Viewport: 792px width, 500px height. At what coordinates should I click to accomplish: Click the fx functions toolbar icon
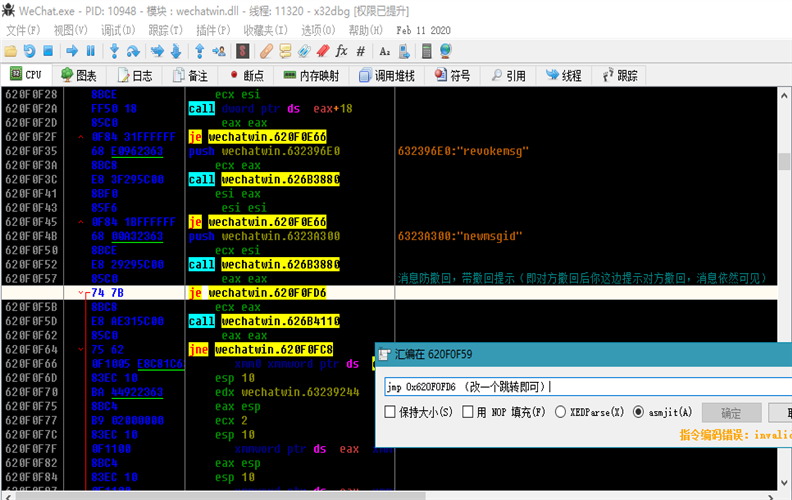point(341,50)
